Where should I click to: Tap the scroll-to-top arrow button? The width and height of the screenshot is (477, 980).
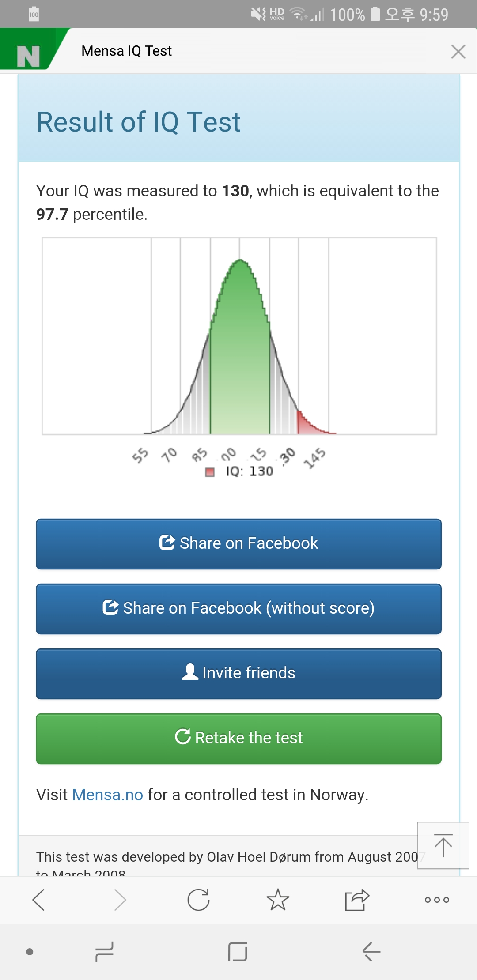tap(443, 845)
